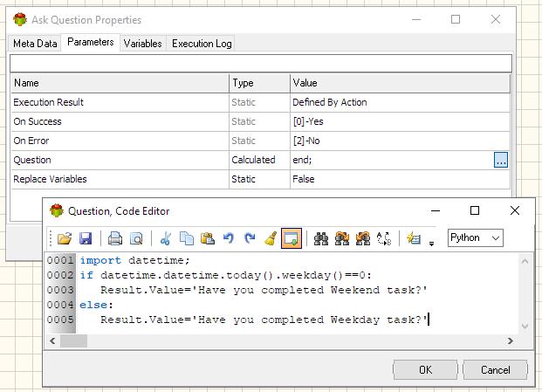Click the weekday()==0 condition line
This screenshot has height=392, width=542.
coord(225,276)
